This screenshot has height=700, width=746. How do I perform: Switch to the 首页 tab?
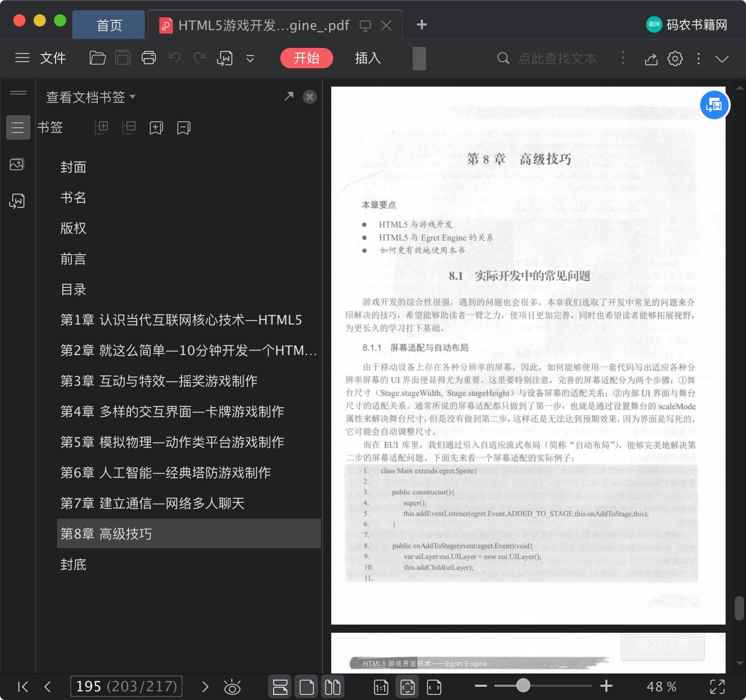pyautogui.click(x=109, y=25)
